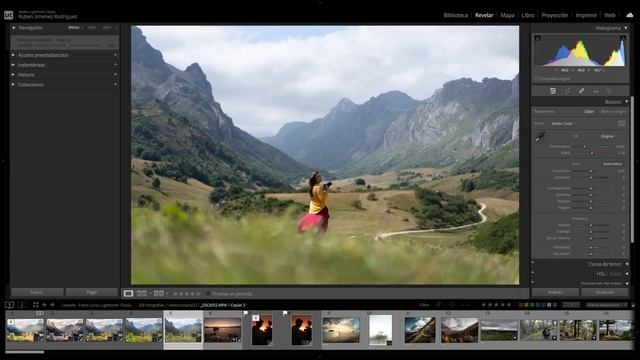Go back to previous photo source
640x360 pixels.
[x=44, y=304]
